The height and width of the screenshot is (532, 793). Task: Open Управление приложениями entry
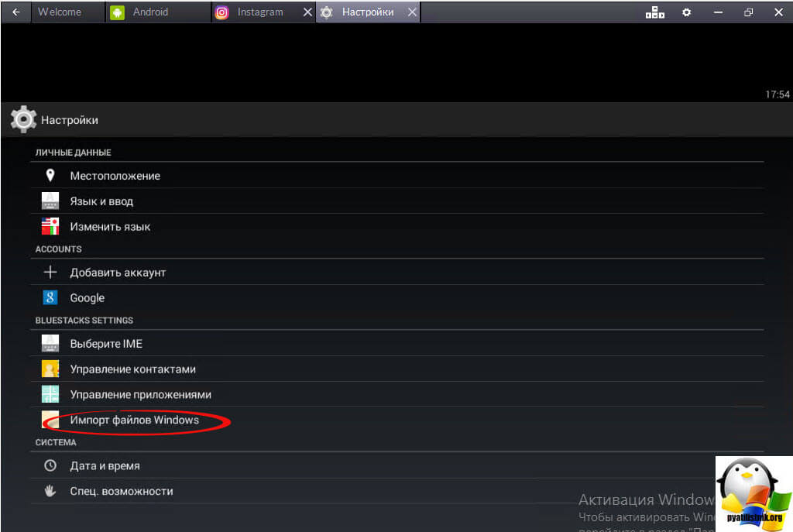(140, 395)
